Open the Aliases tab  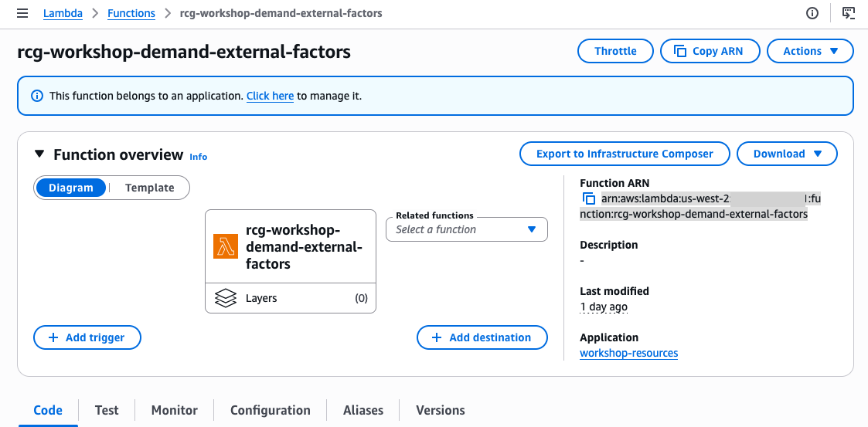point(363,411)
